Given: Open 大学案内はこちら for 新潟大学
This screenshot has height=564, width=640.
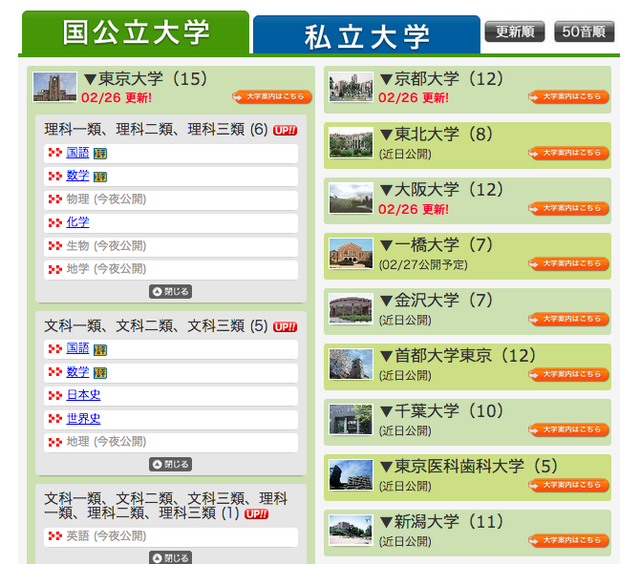Looking at the screenshot, I should tap(569, 541).
